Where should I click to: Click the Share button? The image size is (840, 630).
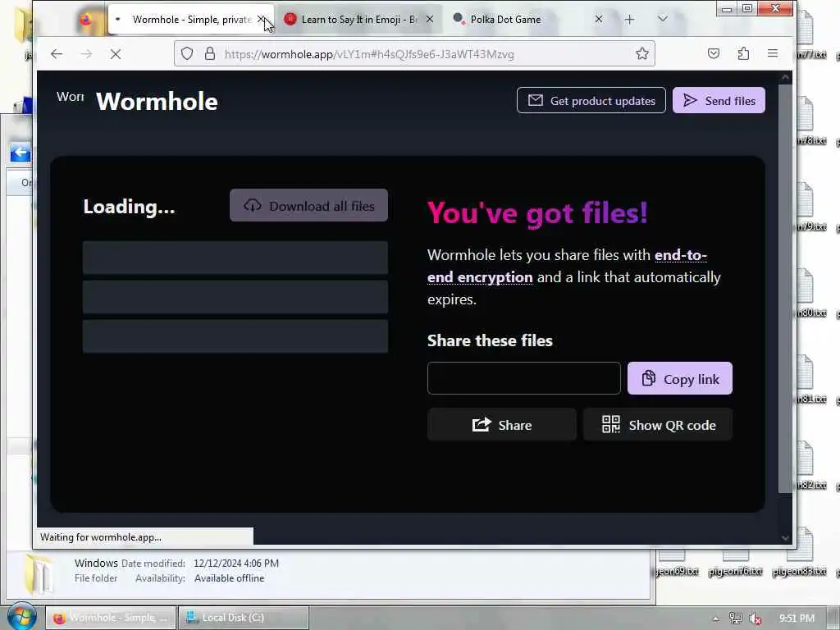tap(501, 424)
